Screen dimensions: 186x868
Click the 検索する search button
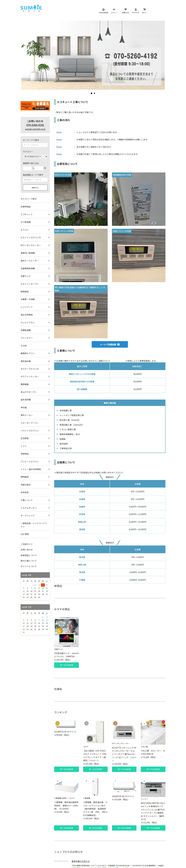point(35,188)
